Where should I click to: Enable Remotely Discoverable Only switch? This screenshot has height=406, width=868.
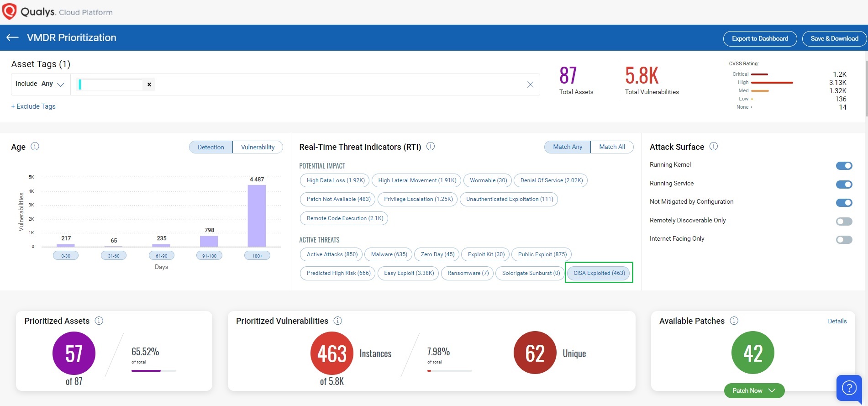pyautogui.click(x=844, y=221)
